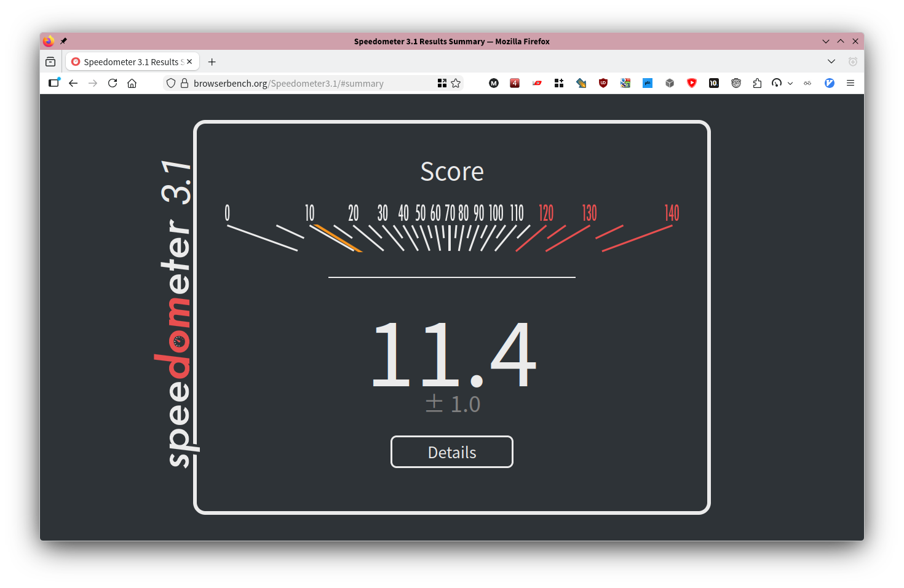
Task: Click the speed gauge toolbar icon
Action: [777, 83]
